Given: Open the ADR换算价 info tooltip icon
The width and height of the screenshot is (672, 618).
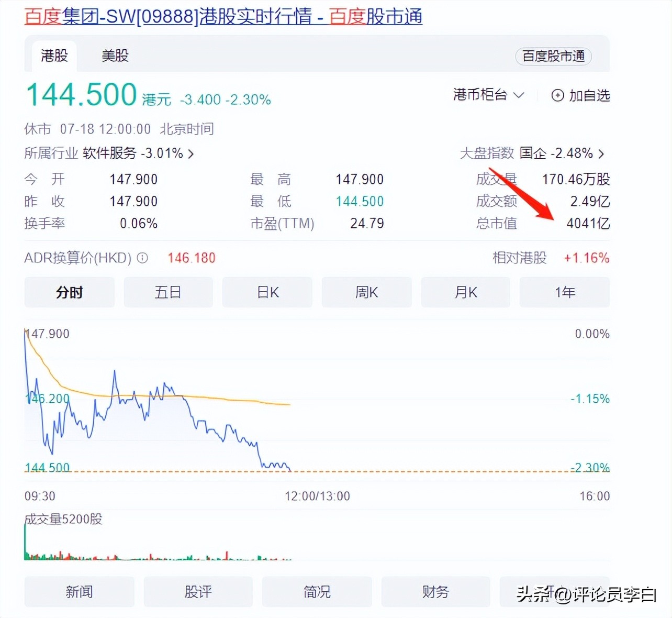Looking at the screenshot, I should [141, 258].
